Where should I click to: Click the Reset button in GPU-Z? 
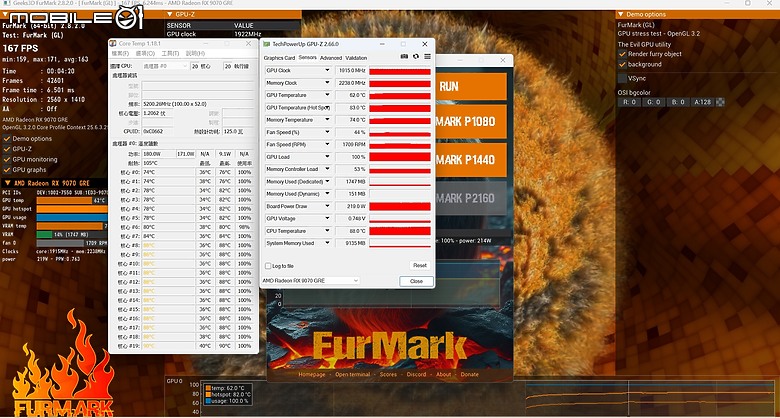point(420,266)
